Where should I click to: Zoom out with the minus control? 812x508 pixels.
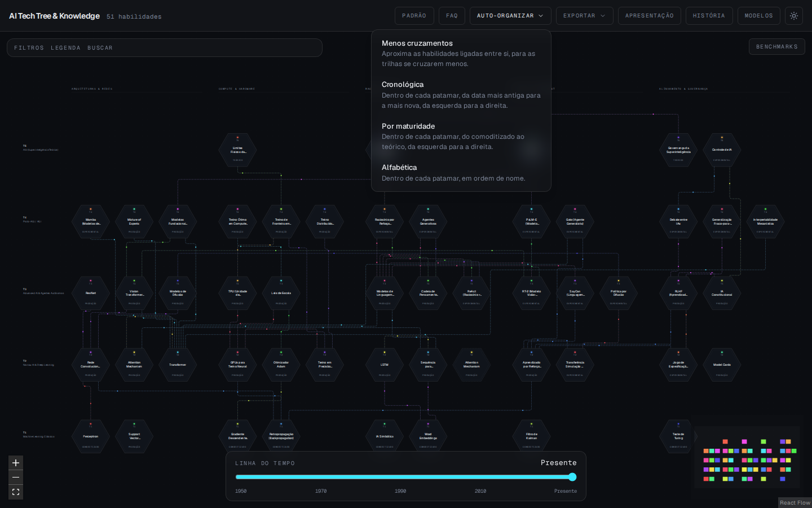pyautogui.click(x=16, y=478)
